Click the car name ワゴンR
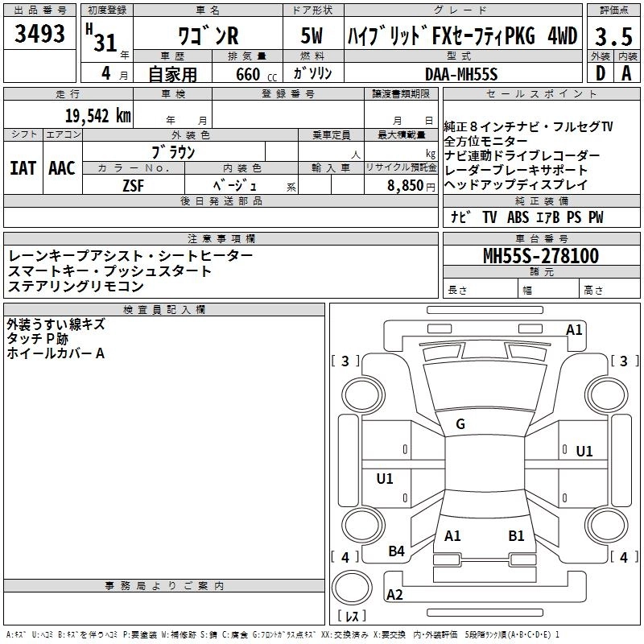 pos(208,37)
